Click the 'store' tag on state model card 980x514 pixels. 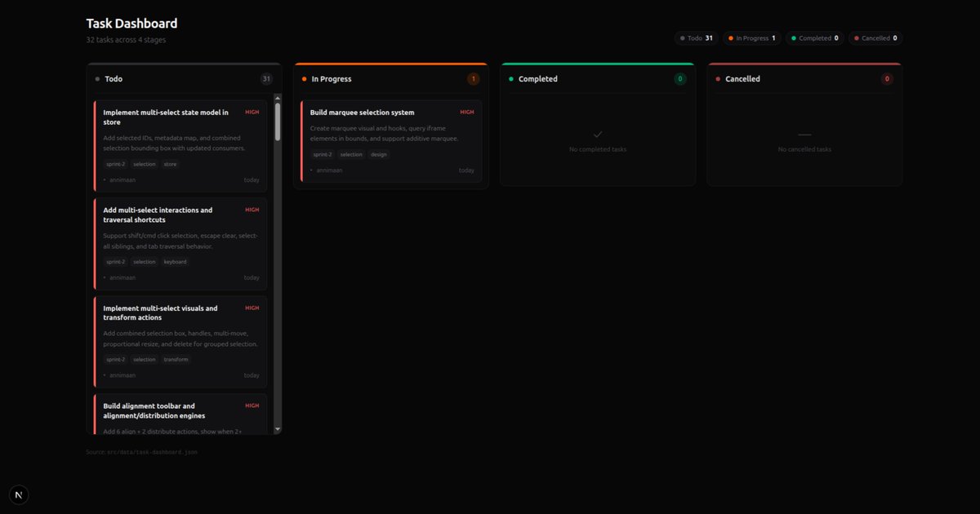(x=170, y=164)
